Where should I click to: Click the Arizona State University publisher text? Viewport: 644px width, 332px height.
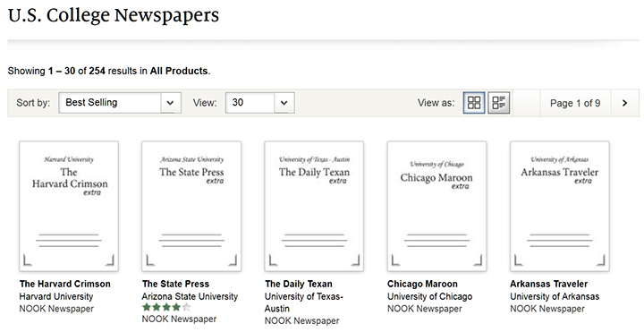(x=190, y=296)
